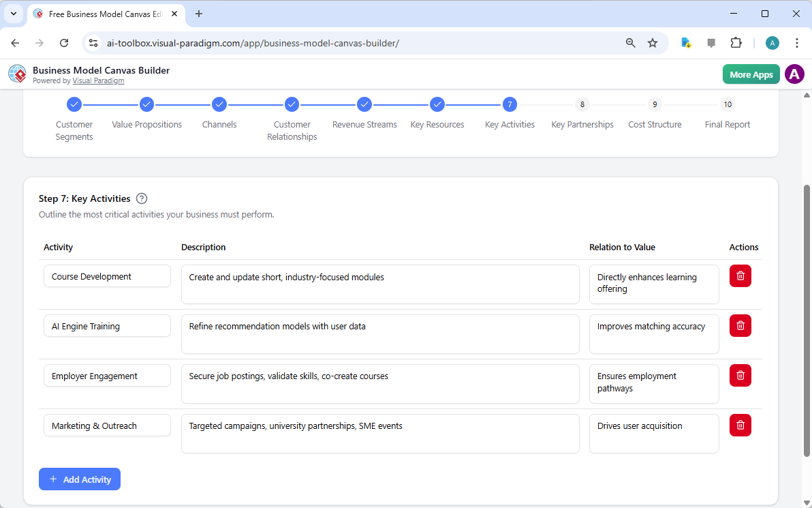Click the Course Development activity name field
This screenshot has width=812, height=508.
tap(107, 275)
